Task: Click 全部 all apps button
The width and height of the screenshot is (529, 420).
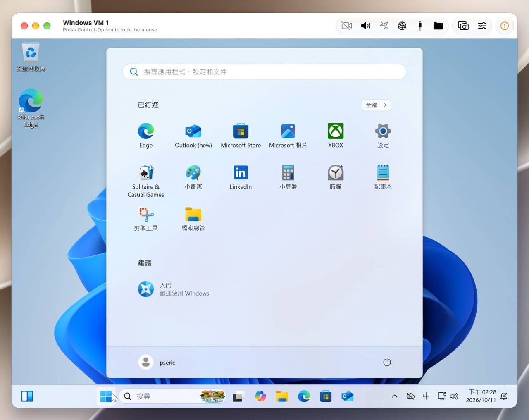Action: (x=376, y=105)
